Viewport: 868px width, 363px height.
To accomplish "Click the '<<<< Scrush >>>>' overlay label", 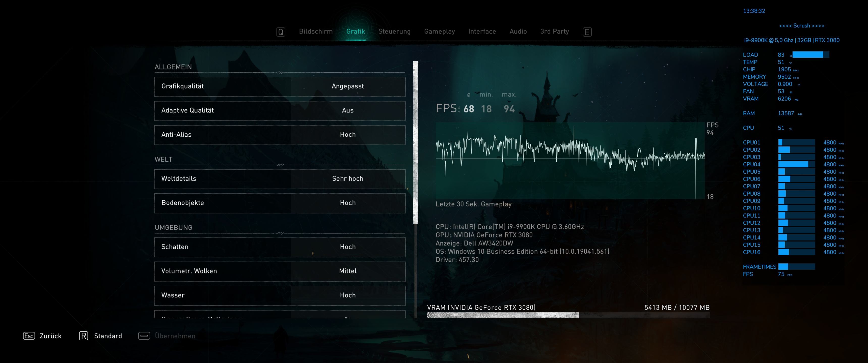I will click(802, 26).
